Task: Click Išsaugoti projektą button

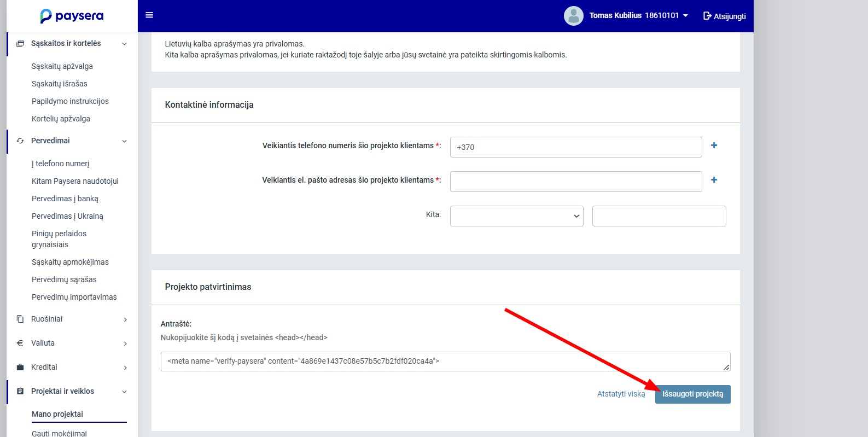Action: click(x=693, y=394)
